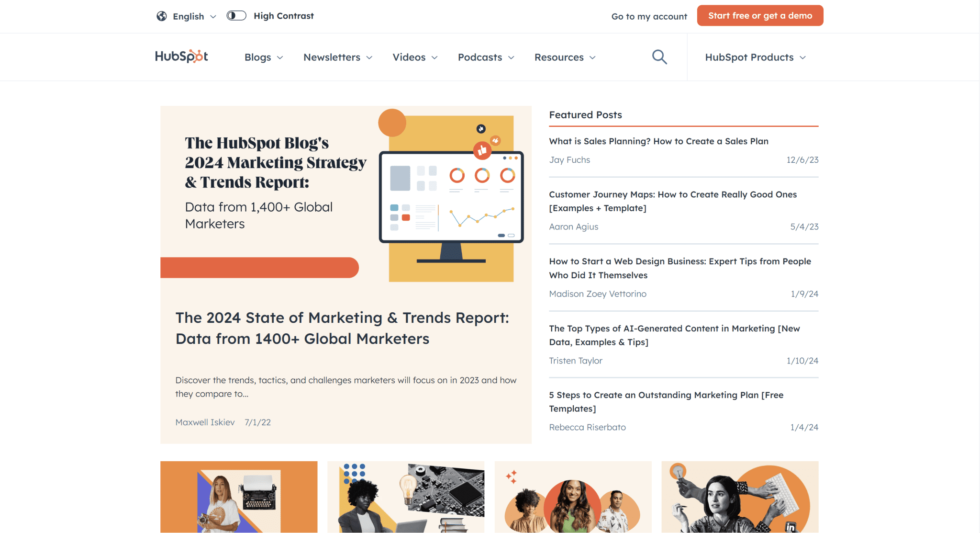This screenshot has height=533, width=980.
Task: Click author Madison Zoey Vettorino
Action: pos(598,294)
